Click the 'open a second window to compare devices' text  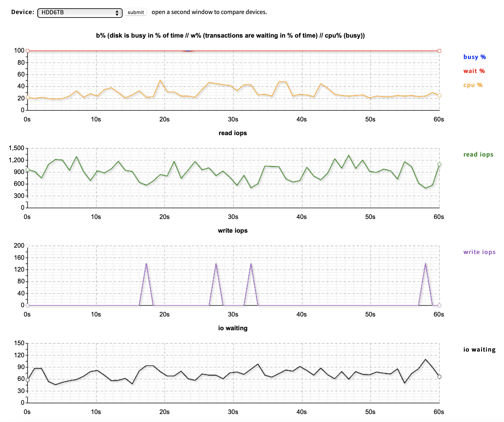pos(209,12)
